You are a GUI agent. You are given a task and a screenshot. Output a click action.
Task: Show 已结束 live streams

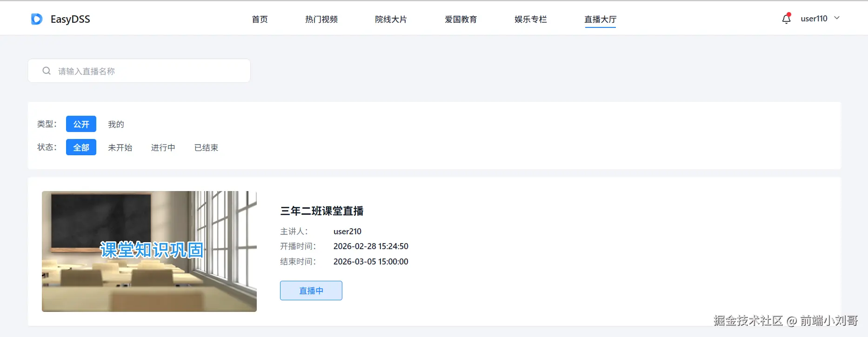click(206, 147)
